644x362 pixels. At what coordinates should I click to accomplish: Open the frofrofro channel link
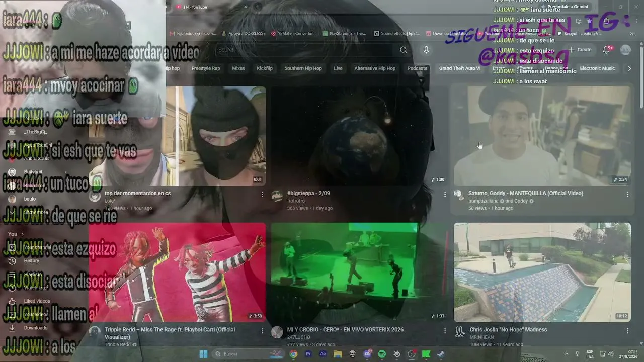click(296, 201)
